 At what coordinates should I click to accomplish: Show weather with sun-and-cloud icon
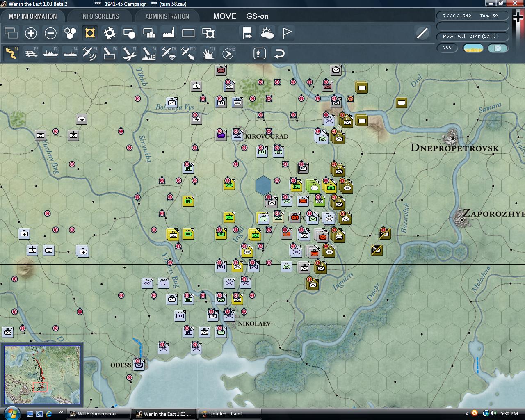[267, 33]
